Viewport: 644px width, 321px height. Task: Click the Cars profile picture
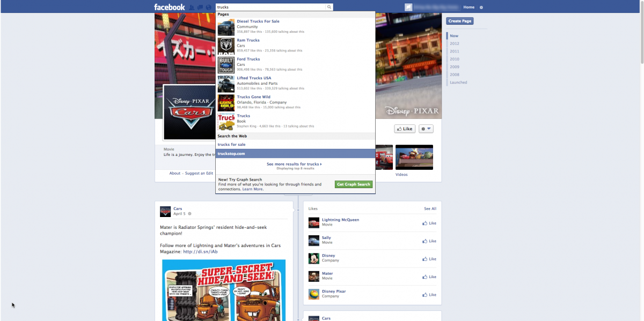click(x=189, y=112)
